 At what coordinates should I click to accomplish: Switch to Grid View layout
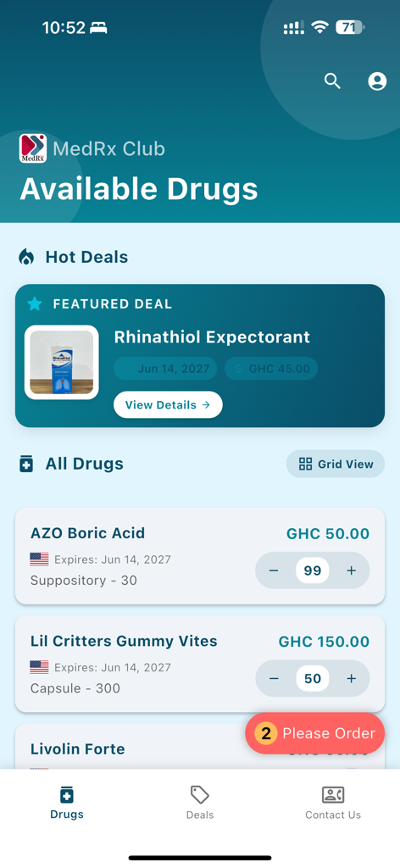336,464
